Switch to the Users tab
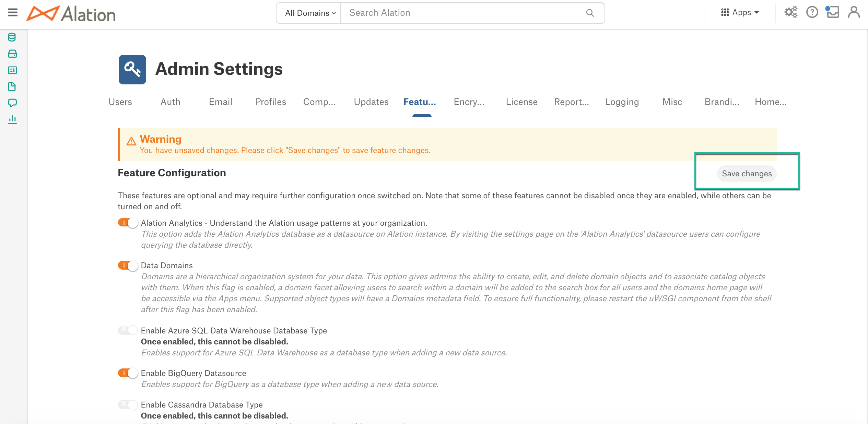Screen dimensions: 868x424 click(x=120, y=102)
